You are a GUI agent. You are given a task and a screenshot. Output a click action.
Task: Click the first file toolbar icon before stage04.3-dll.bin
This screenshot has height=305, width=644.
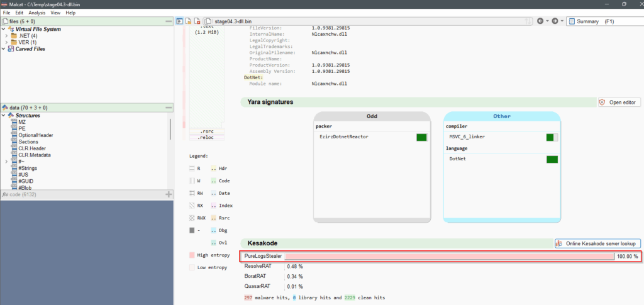[x=179, y=21]
